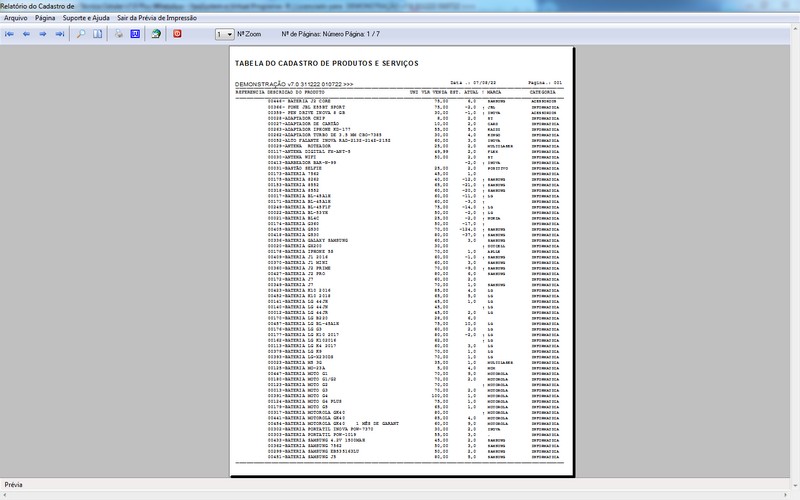Image resolution: width=800 pixels, height=500 pixels.
Task: Click the BATERIA GALAXY SAMSUNG row
Action: click(413, 240)
